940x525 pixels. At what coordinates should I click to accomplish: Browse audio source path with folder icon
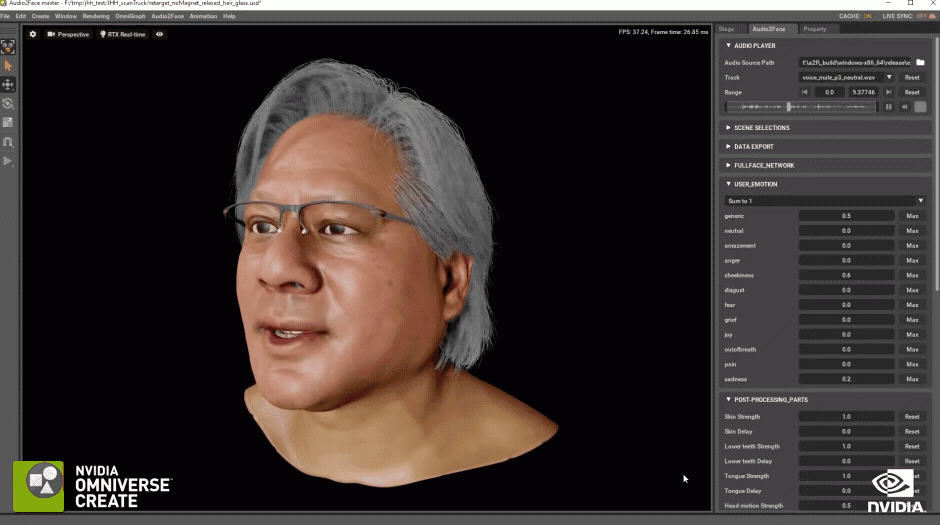920,62
